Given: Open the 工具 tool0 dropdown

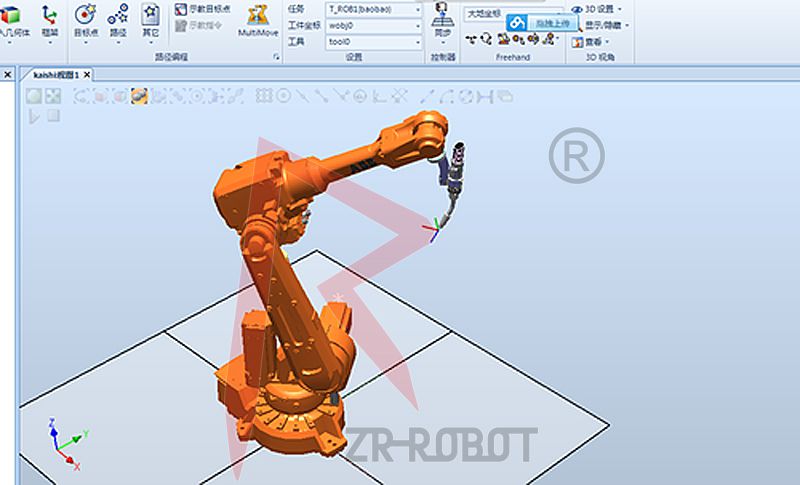Looking at the screenshot, I should [417, 42].
